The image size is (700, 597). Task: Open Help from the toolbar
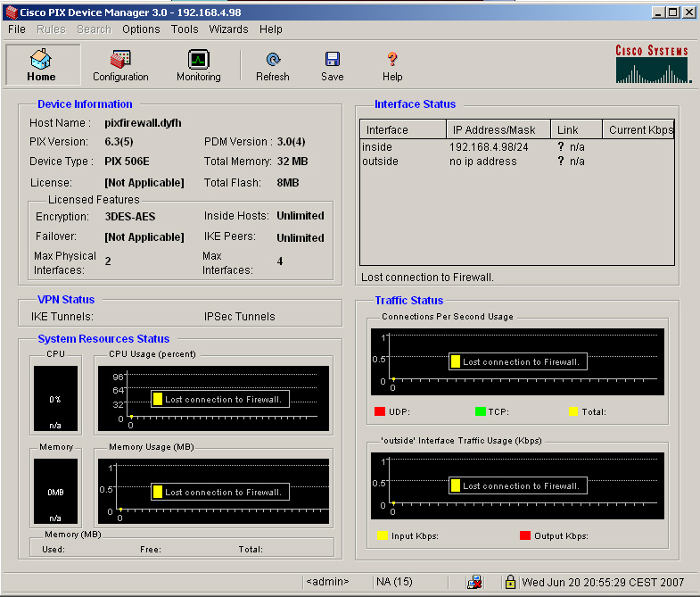(392, 65)
